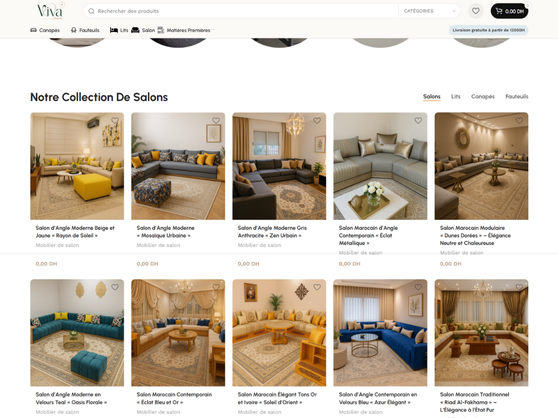
Task: Favorite the Mosaïque Urbaine salon
Action: (216, 121)
